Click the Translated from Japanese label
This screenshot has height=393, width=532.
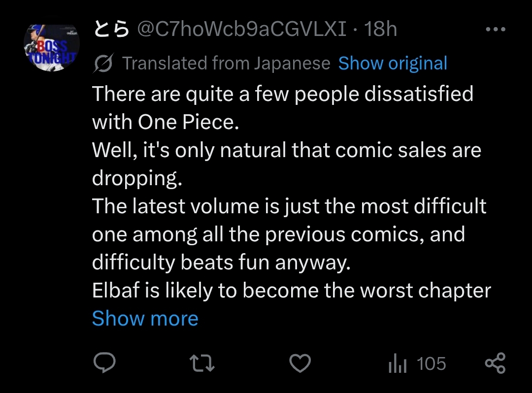[226, 64]
